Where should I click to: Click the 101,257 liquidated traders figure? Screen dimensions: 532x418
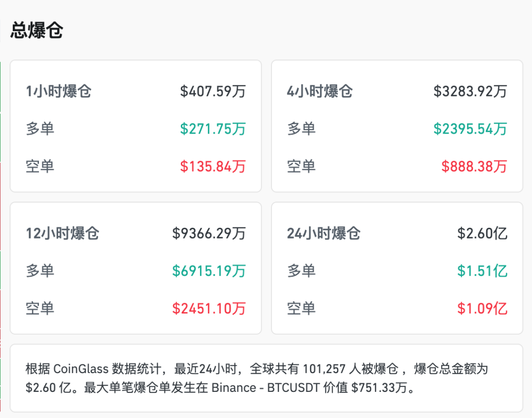click(326, 369)
